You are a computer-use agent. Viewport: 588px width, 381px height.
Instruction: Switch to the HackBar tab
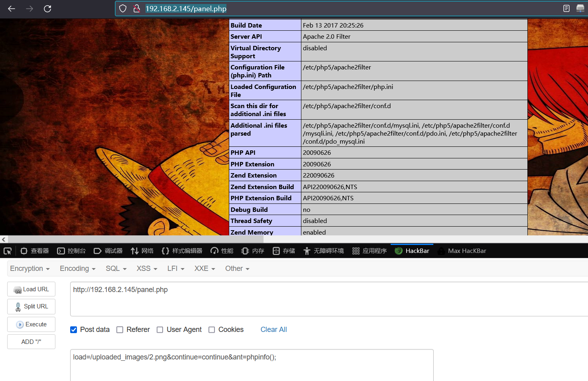coord(412,251)
